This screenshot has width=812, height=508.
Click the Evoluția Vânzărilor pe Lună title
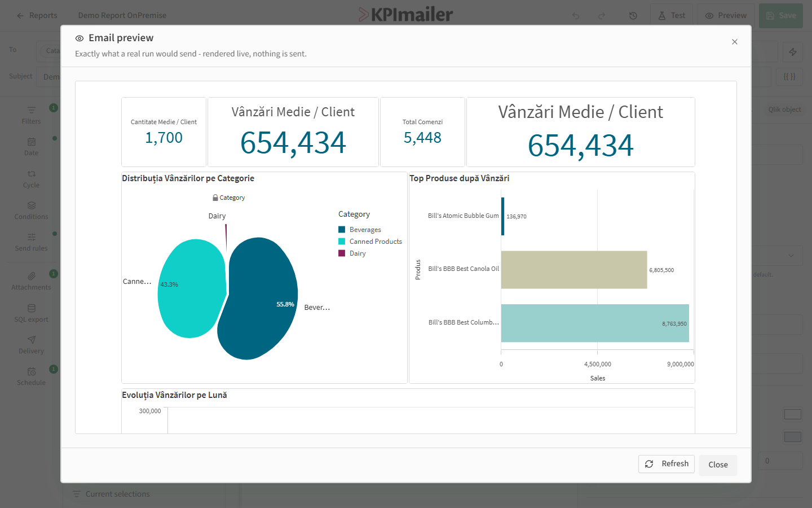(x=175, y=395)
